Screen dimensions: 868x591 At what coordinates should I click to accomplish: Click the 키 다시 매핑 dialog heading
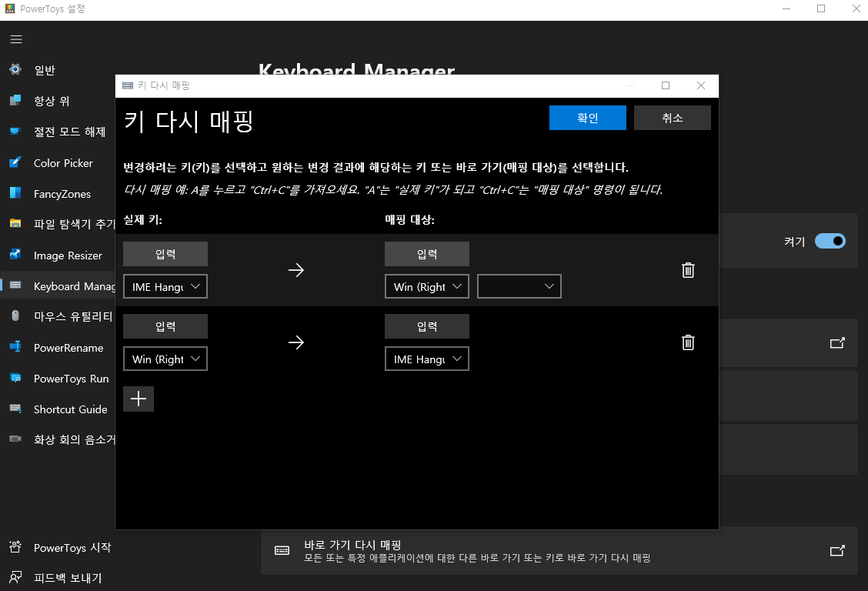(x=189, y=121)
